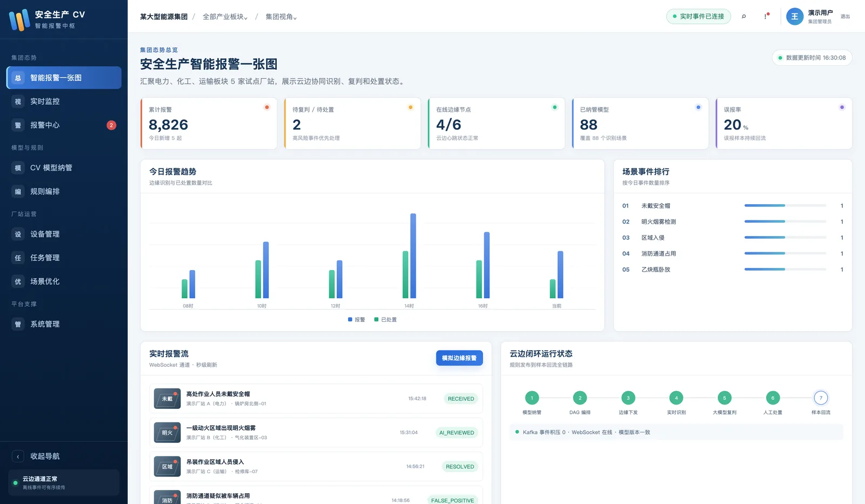
Task: Click the 任务管理 sidebar icon
Action: point(18,258)
